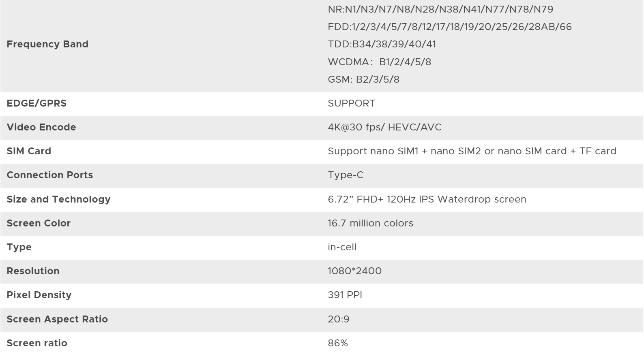This screenshot has width=644, height=352.
Task: Click the Frequency Band row label
Action: 47,44
